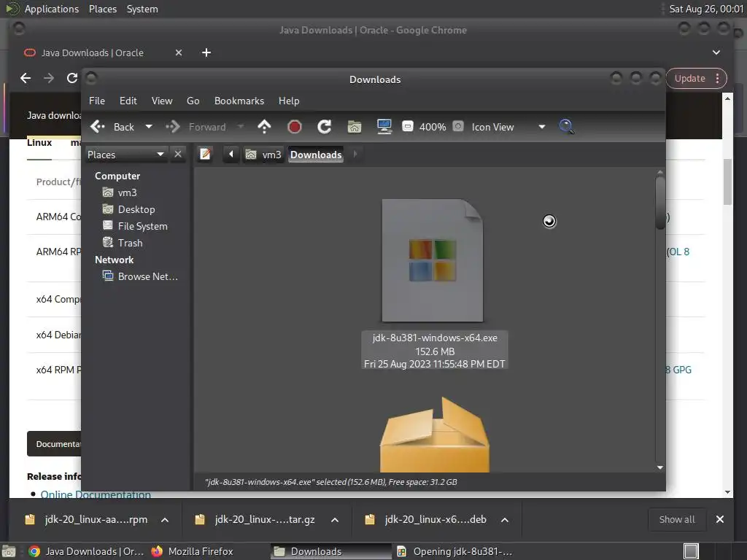This screenshot has width=747, height=560.
Task: Zoom out with the minus icon
Action: [x=407, y=127]
